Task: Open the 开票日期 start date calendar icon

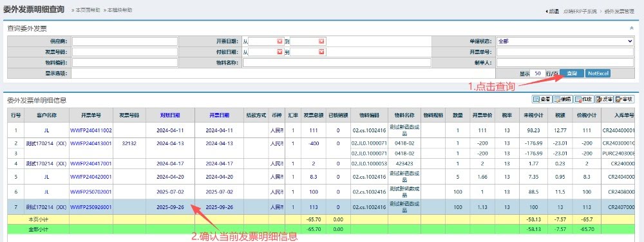Action: [279, 41]
